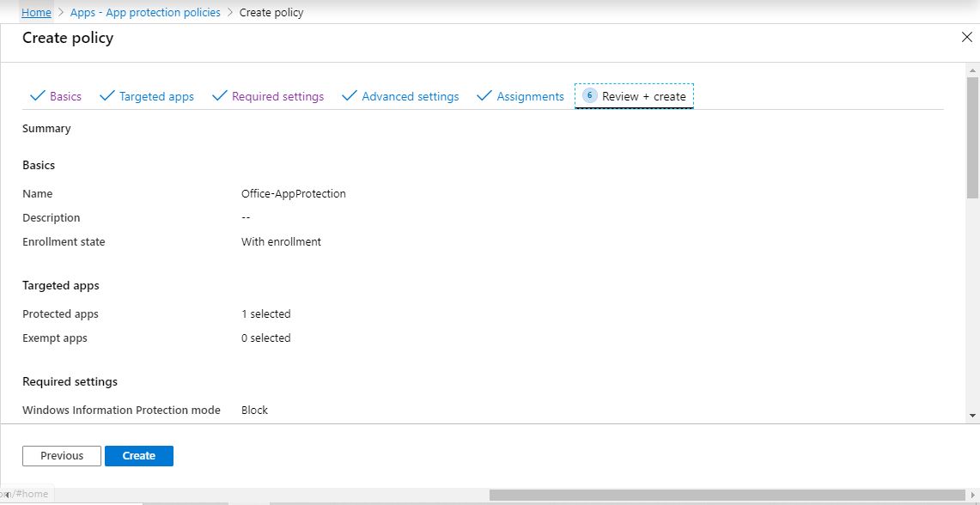Click the checkmark icon beside Basics

tap(36, 96)
